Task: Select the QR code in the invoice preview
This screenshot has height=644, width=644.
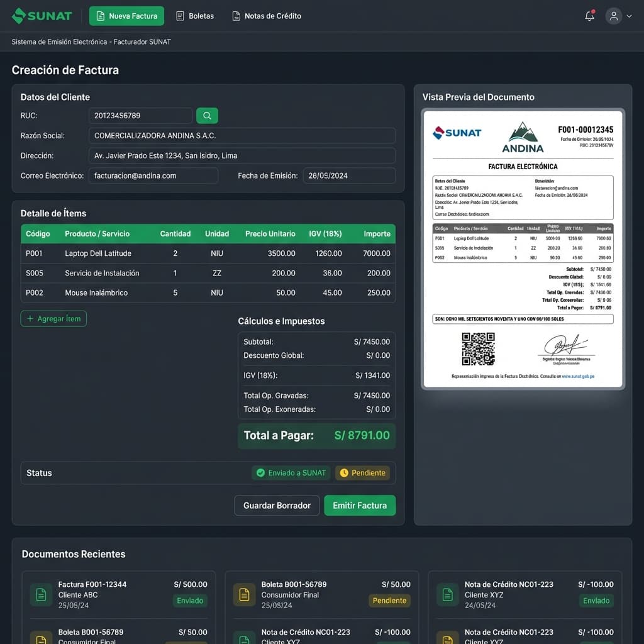Action: tap(478, 349)
